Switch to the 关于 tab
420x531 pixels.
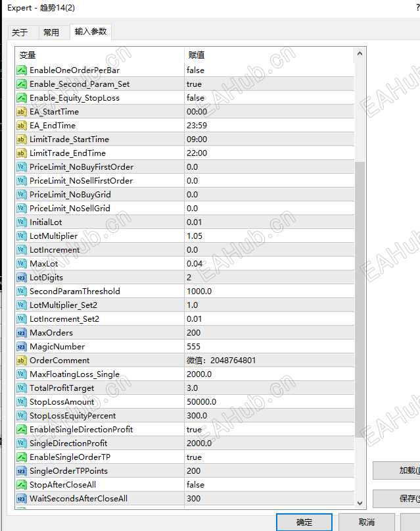23,32
